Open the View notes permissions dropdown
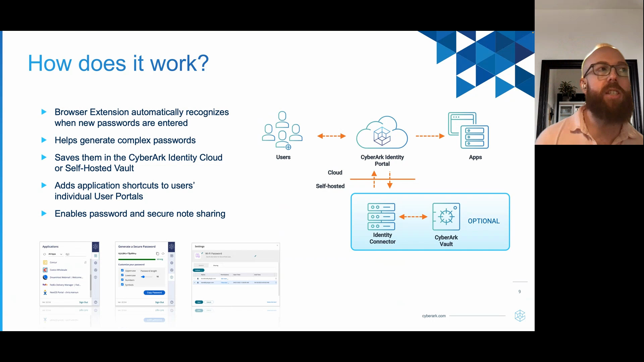 [225, 283]
